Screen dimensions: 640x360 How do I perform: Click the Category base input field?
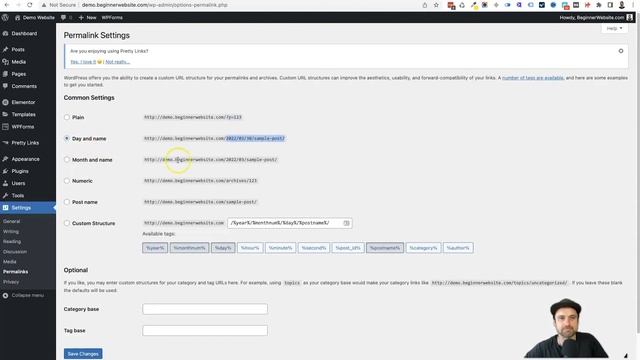pyautogui.click(x=205, y=309)
